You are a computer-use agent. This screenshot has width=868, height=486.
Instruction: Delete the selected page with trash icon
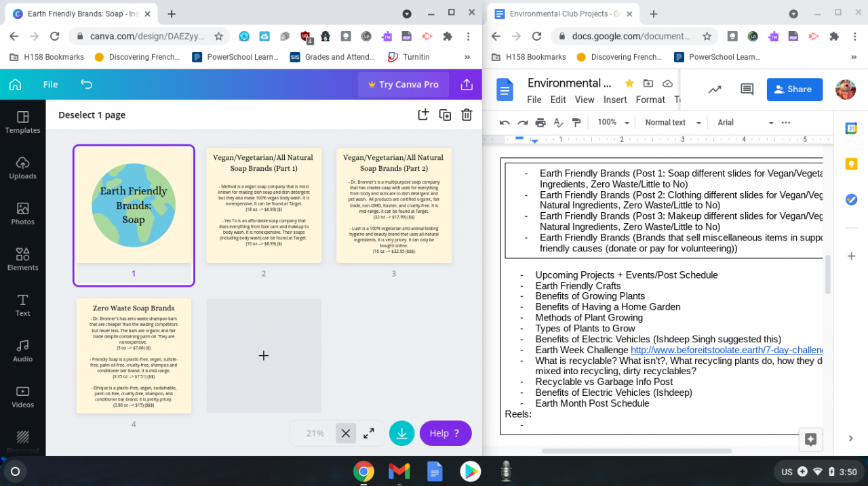tap(467, 115)
